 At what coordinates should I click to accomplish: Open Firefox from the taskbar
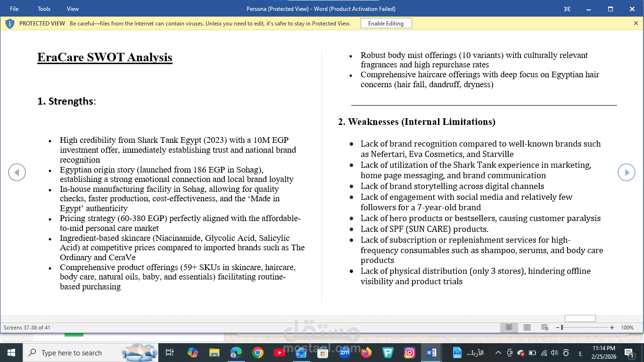366,353
